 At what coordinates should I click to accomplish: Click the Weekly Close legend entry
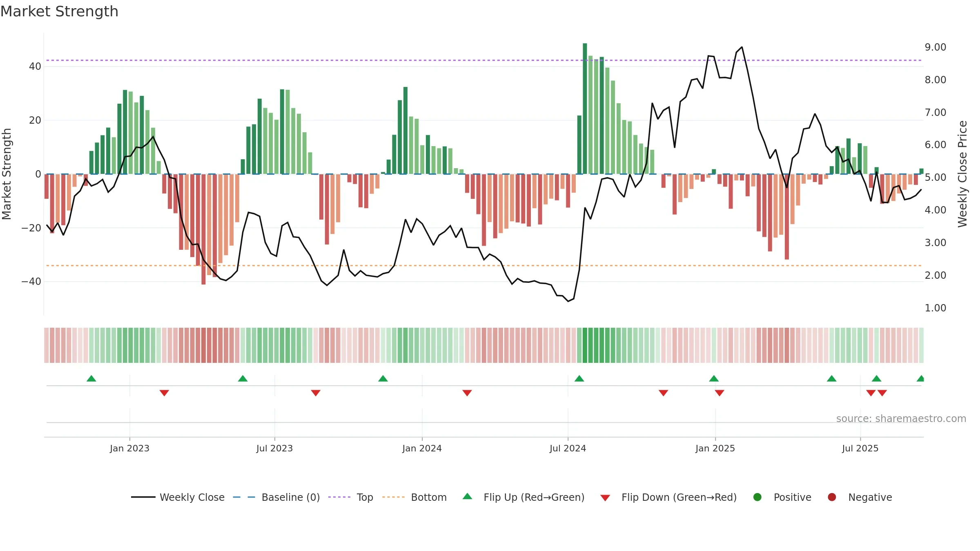click(178, 497)
